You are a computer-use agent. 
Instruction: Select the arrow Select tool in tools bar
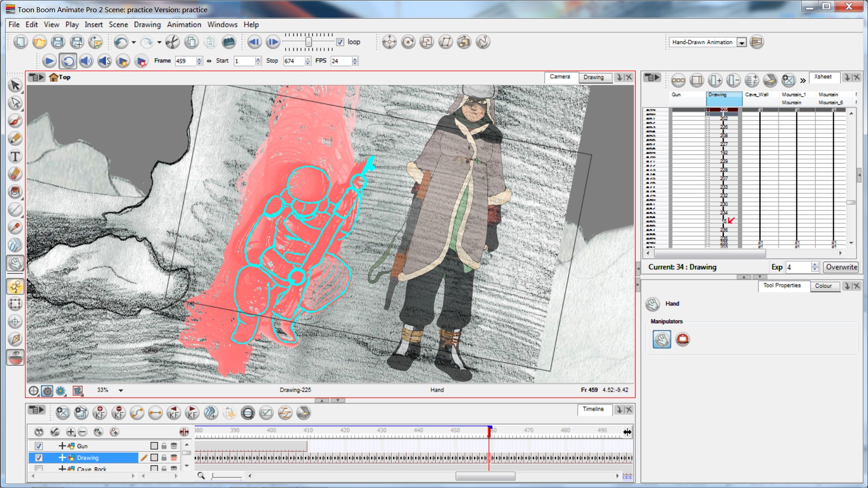[15, 85]
